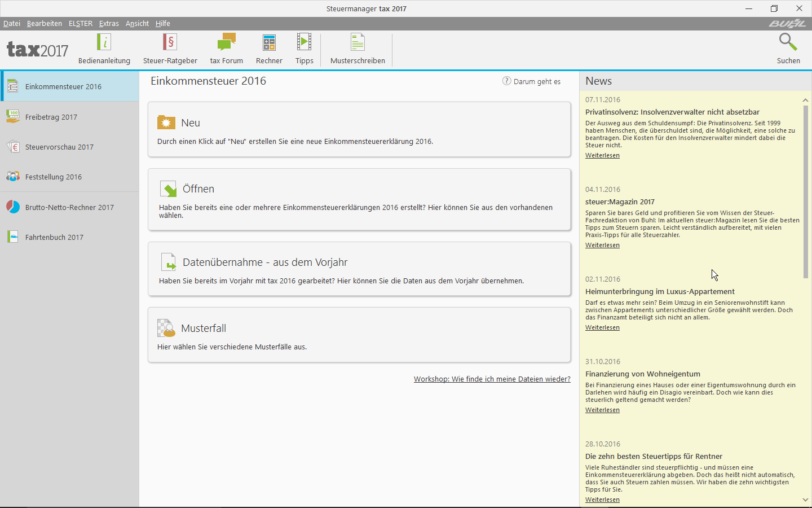
Task: Select Steuervorschau 2017 in sidebar
Action: pos(69,147)
